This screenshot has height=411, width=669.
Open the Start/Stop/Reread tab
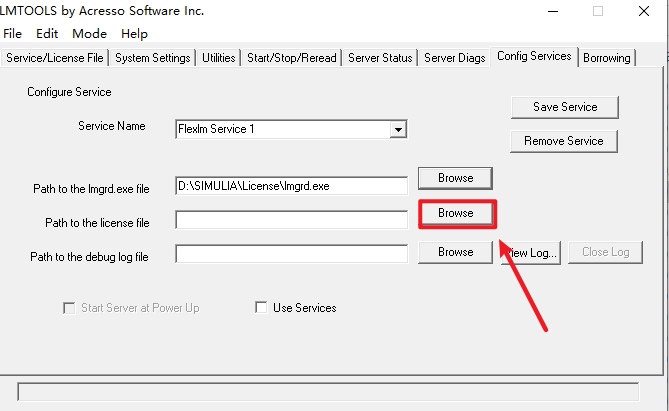pos(292,58)
